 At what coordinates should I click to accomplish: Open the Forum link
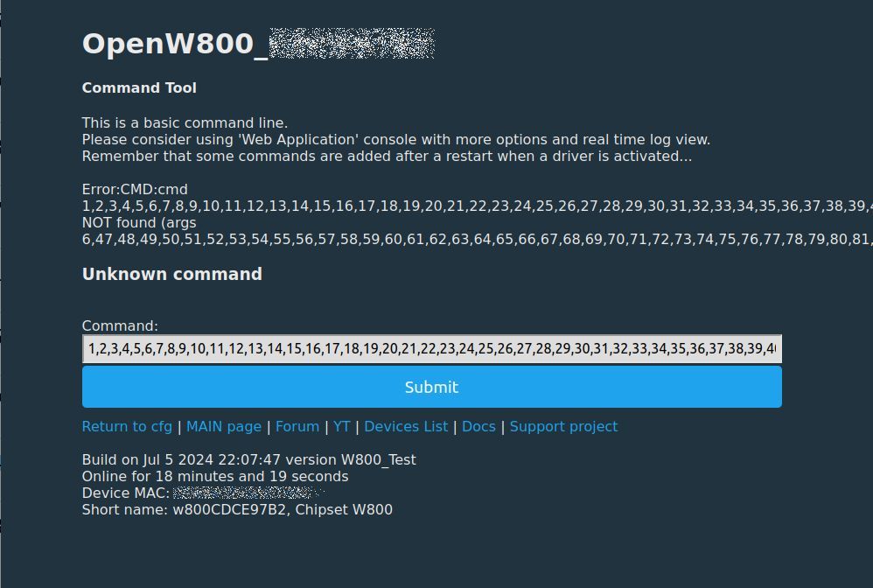[297, 426]
